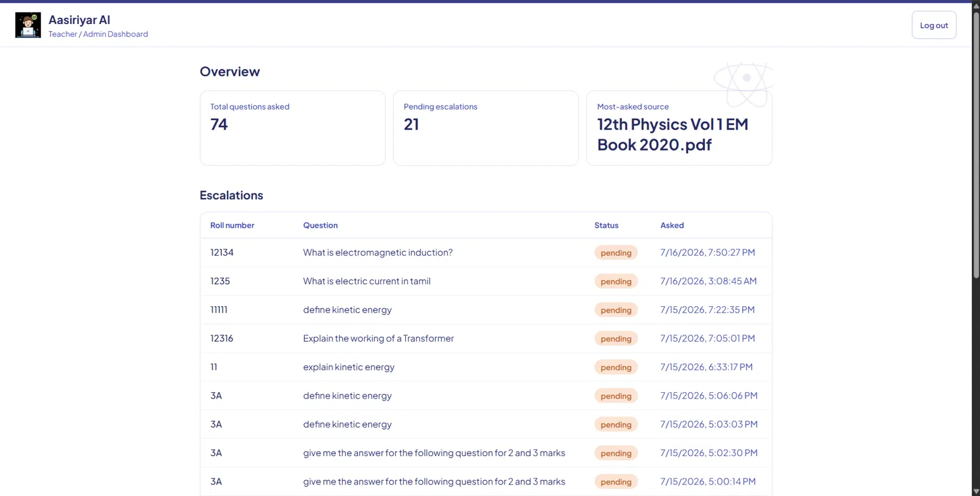Click timestamp 7/15/2026, 5:03:03 PM

pyautogui.click(x=709, y=425)
